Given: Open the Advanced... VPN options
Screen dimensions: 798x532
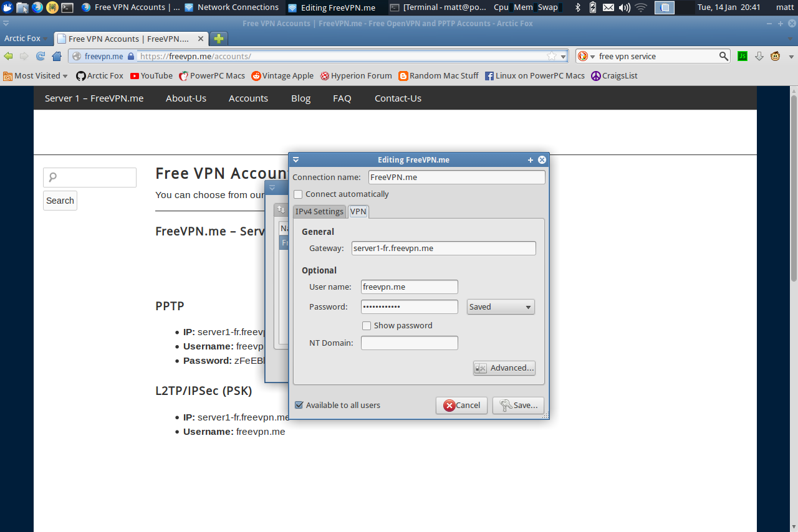Looking at the screenshot, I should coord(504,368).
